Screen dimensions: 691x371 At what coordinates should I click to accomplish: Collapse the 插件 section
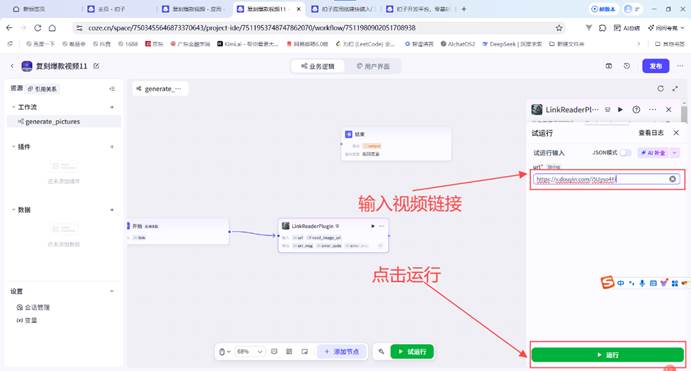point(13,147)
